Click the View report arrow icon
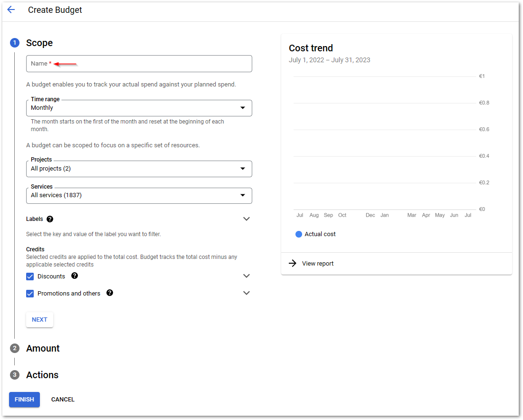 click(x=292, y=263)
